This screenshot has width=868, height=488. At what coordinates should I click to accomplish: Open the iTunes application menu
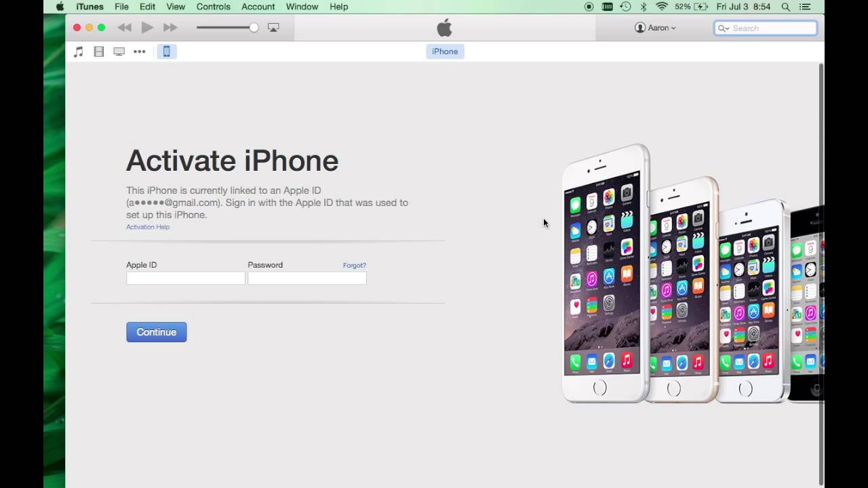90,7
